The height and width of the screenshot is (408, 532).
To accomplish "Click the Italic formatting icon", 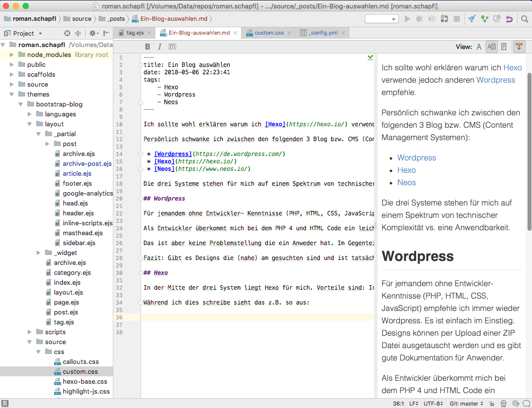I will [x=160, y=47].
